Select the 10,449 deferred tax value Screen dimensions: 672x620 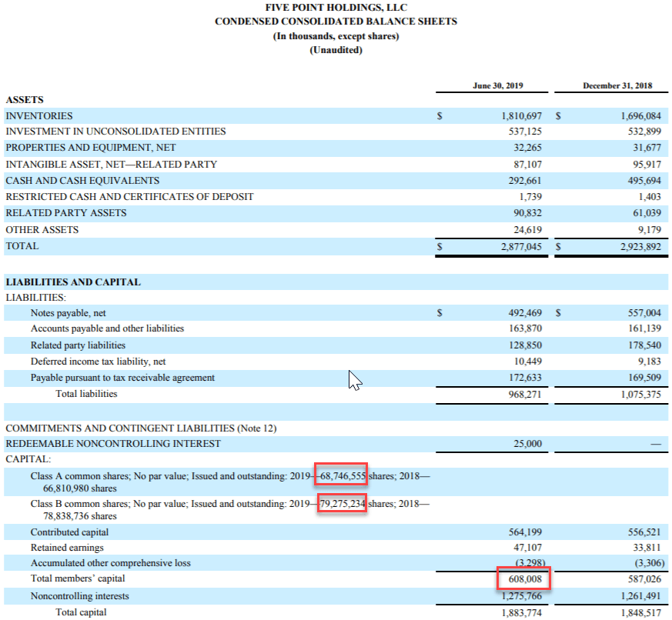[527, 362]
